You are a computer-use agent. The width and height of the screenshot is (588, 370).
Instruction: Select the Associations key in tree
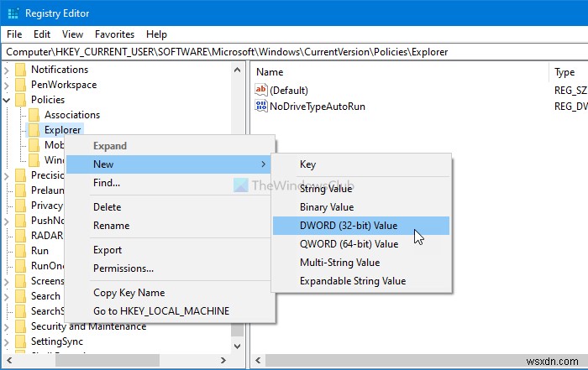click(x=72, y=115)
